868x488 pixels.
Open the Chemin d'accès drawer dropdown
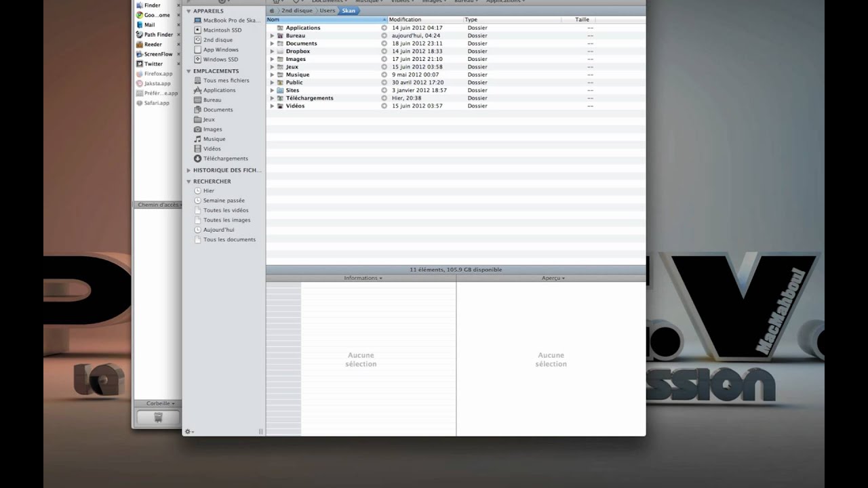(x=160, y=205)
